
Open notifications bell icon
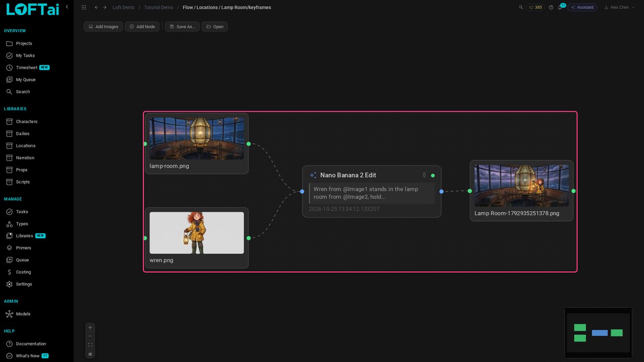(559, 8)
